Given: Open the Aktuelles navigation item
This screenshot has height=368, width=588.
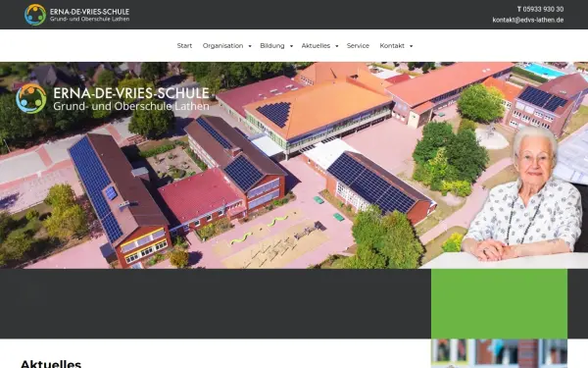Looking at the screenshot, I should (316, 46).
